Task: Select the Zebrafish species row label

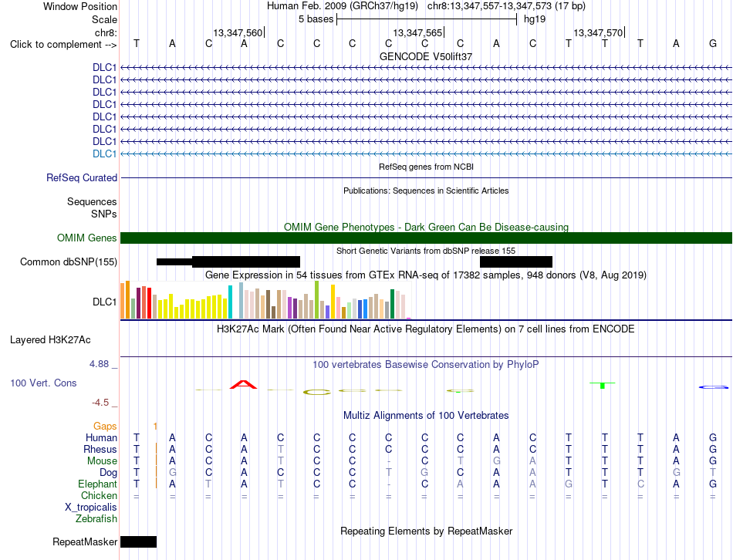Action: 96,518
